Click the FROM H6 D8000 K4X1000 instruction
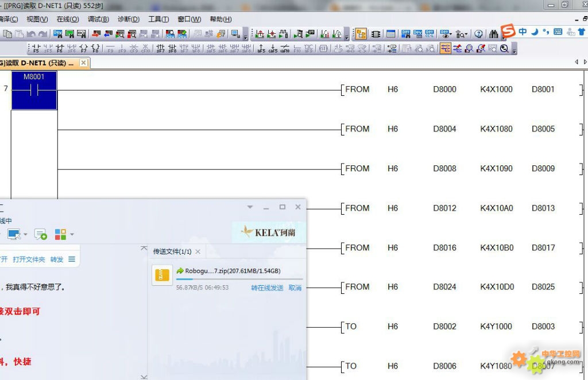Viewport: 588px width, 380px height. (x=462, y=90)
